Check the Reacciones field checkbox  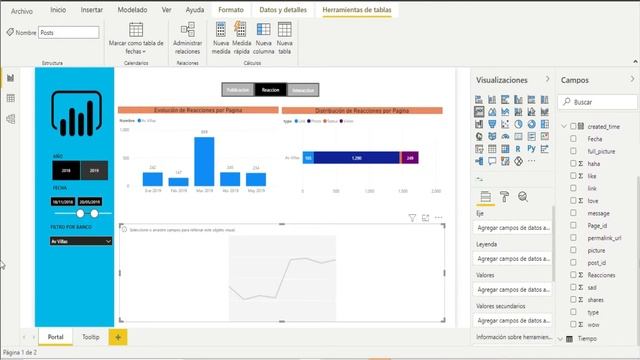click(573, 275)
